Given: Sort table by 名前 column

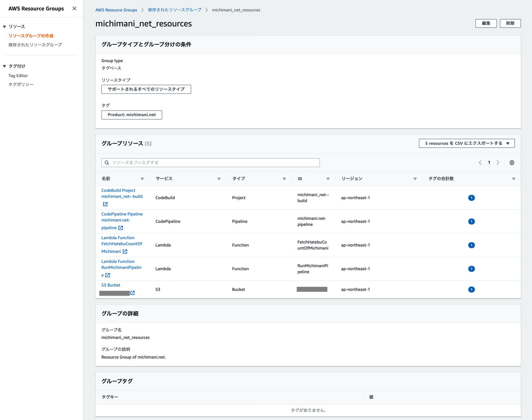Looking at the screenshot, I should [142, 179].
